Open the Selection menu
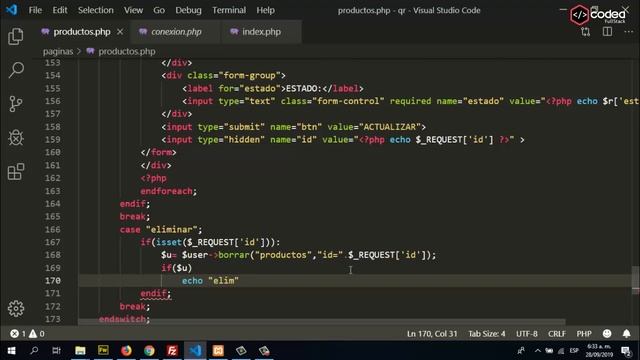Screen dimensions: 640x360 [96, 10]
